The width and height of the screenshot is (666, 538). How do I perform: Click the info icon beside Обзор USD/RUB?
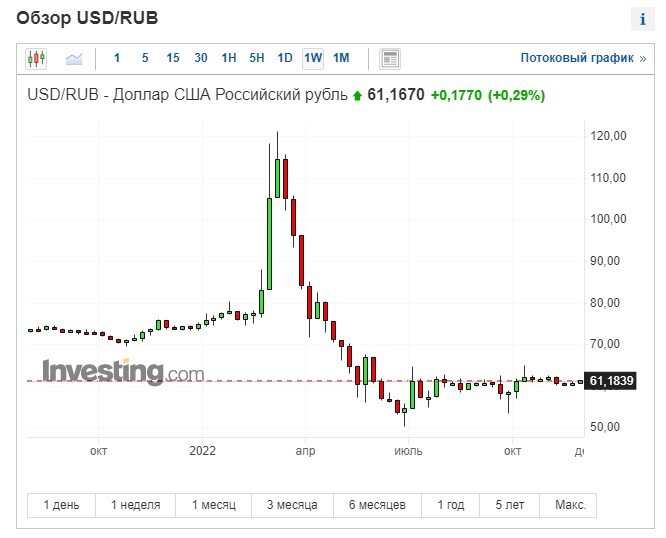point(643,19)
